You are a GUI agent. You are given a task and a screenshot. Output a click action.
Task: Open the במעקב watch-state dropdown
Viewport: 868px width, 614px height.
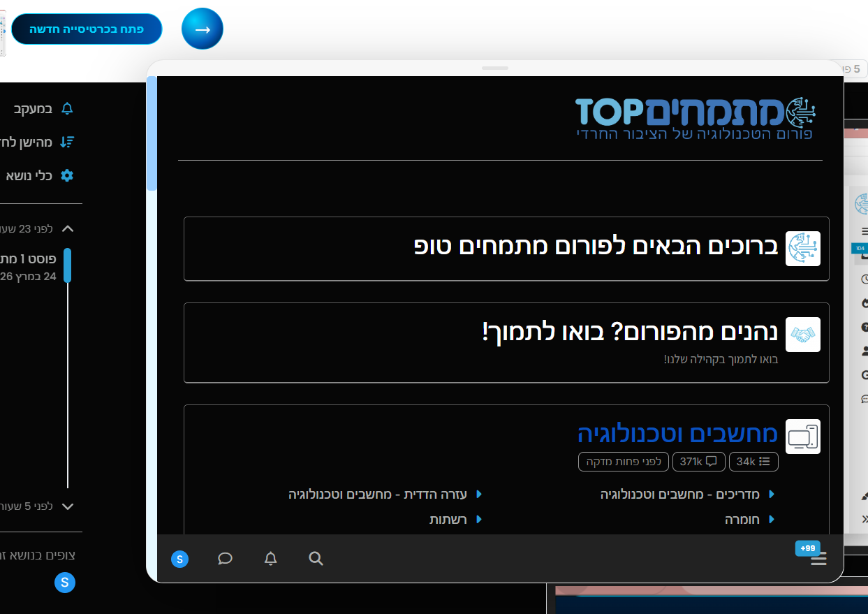pos(43,109)
